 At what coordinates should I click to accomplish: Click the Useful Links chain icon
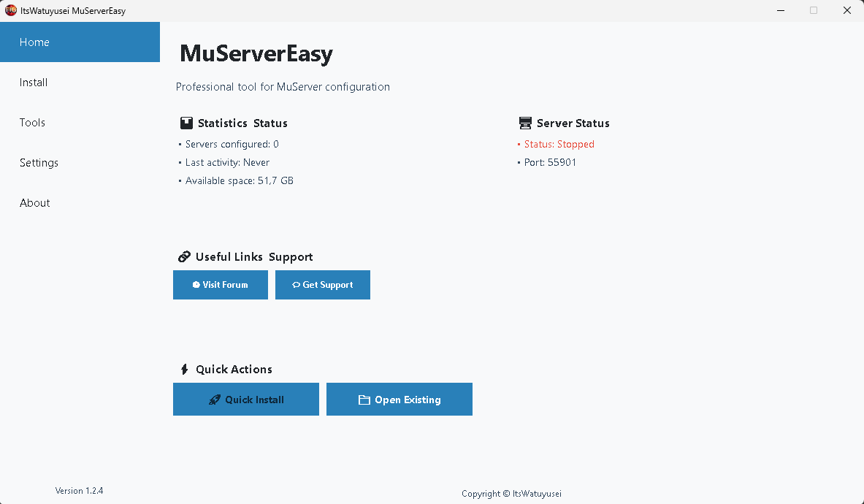(x=184, y=256)
